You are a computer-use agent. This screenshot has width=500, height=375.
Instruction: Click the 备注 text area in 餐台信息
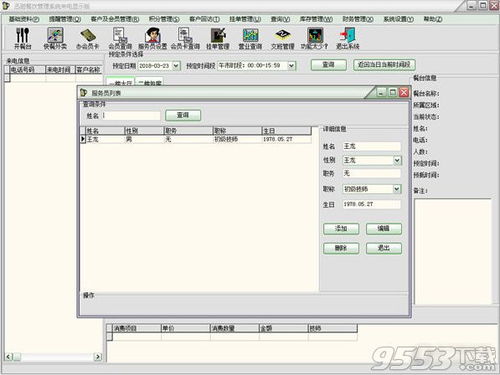click(453, 252)
